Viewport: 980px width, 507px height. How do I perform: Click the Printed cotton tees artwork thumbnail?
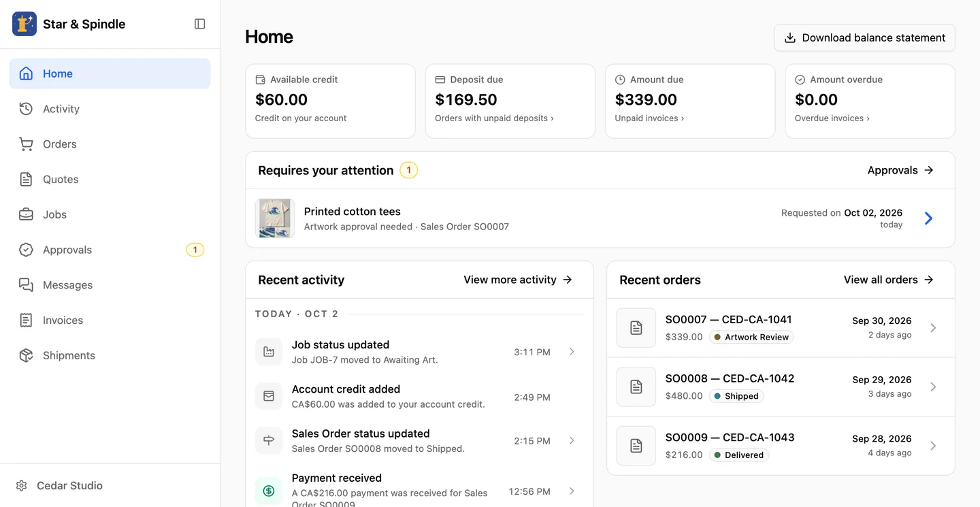coord(275,218)
